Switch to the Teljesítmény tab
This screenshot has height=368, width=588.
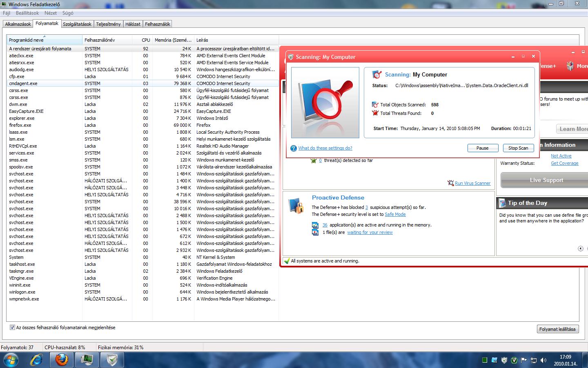click(x=108, y=24)
